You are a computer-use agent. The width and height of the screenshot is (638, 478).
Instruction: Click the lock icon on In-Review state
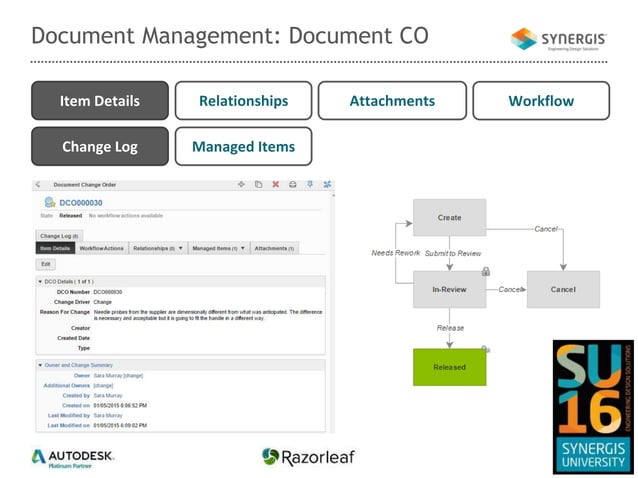486,271
